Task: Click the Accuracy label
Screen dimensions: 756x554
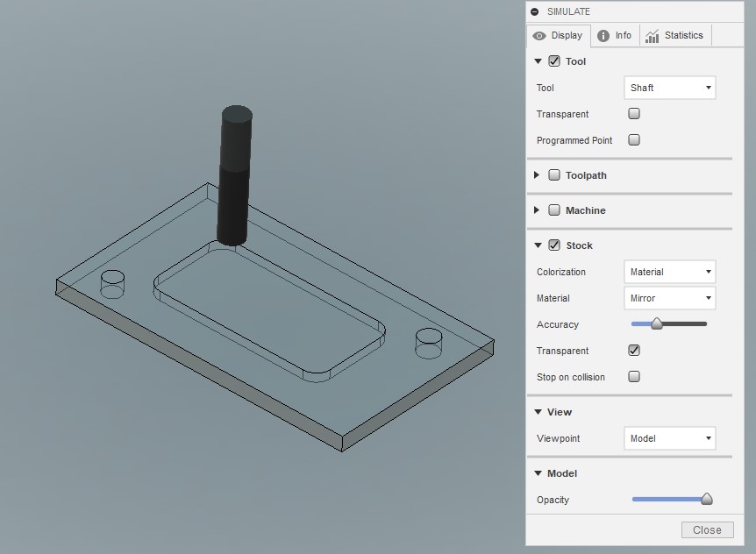Action: 558,324
